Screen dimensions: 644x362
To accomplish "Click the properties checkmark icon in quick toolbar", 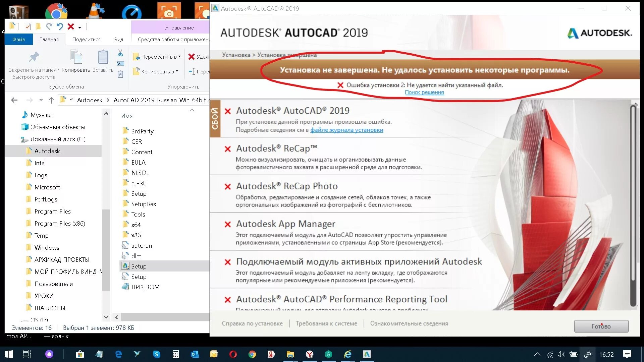I will (x=28, y=26).
